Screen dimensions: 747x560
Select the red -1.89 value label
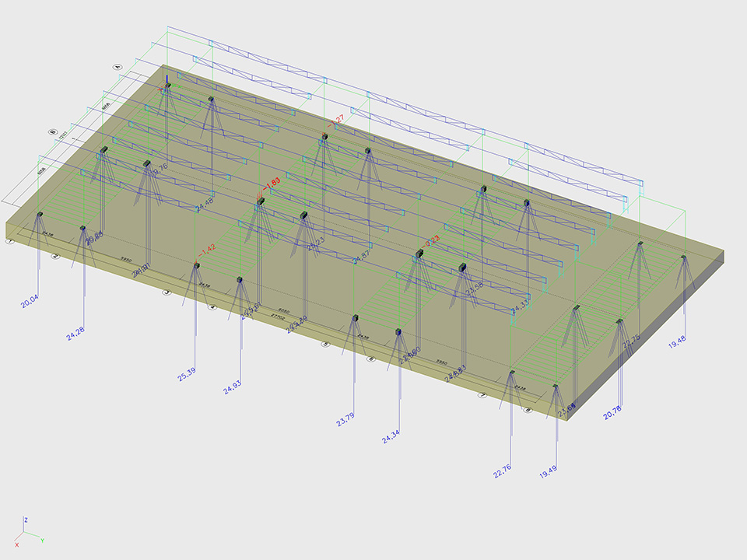coord(272,184)
